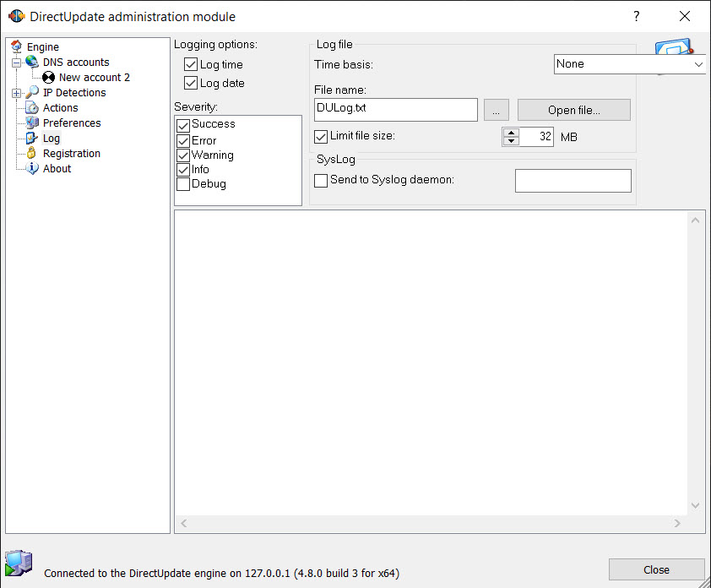Enable the Debug severity checkbox
This screenshot has height=588, width=711.
pos(183,184)
